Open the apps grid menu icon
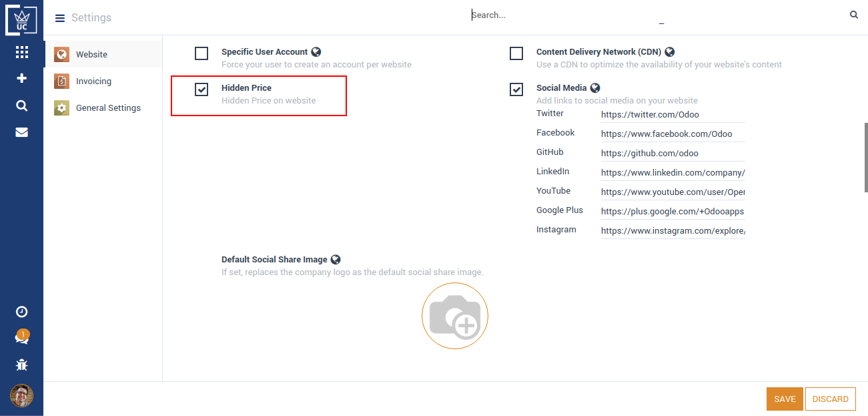Viewport: 868px width, 416px height. click(21, 52)
